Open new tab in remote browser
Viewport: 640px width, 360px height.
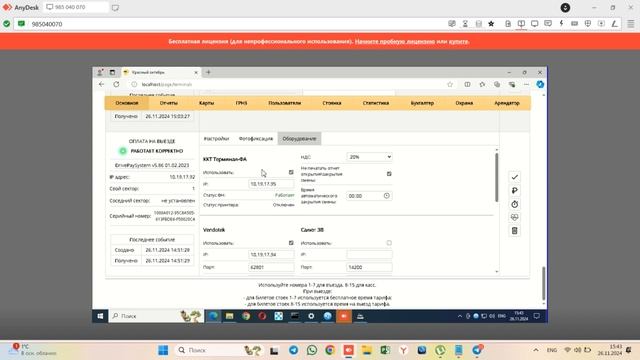[208, 72]
